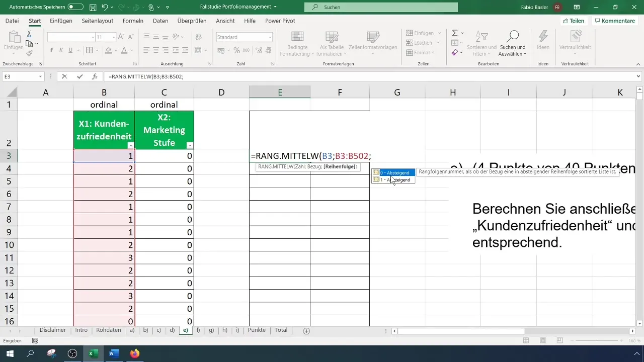The height and width of the screenshot is (362, 644).
Task: Open Firefox from the taskbar
Action: tap(134, 353)
